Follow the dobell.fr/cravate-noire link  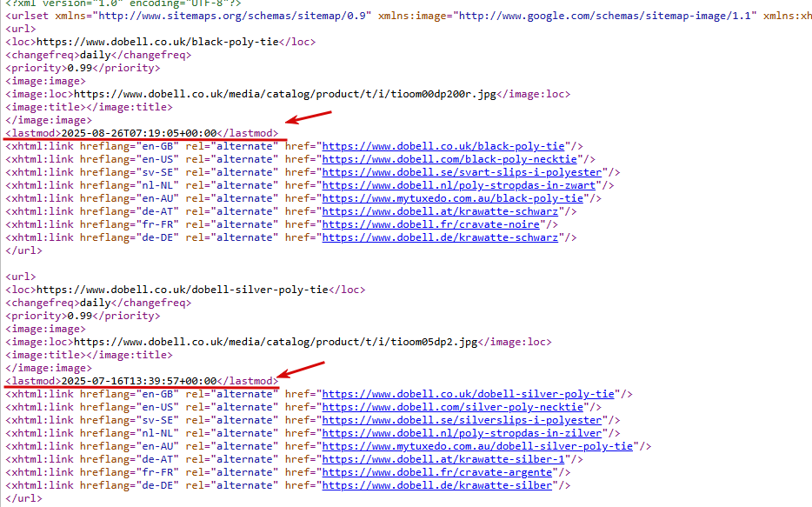pyautogui.click(x=431, y=224)
